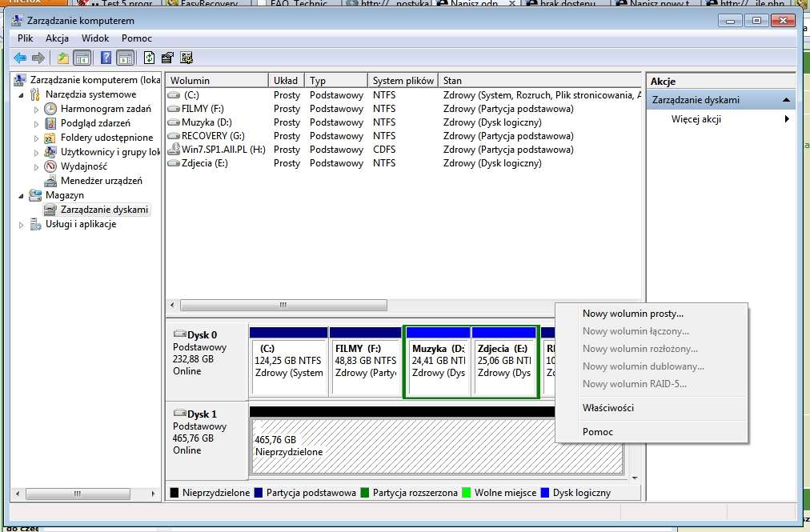Sort list by Stan column header
810x532 pixels.
pyautogui.click(x=539, y=81)
